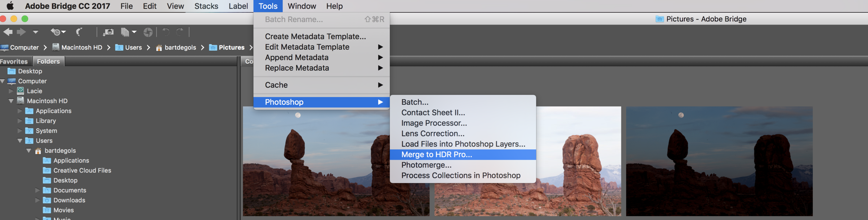Select Photoshop in the Tools menu
868x220 pixels.
[x=322, y=102]
